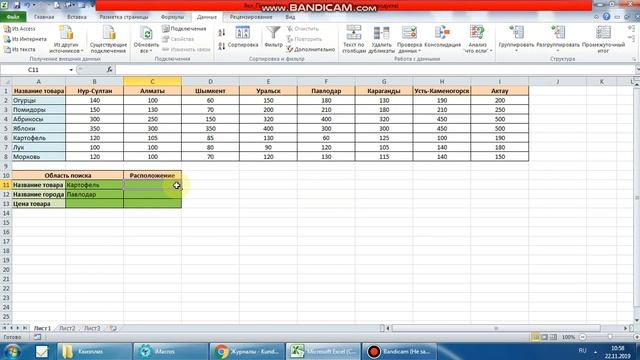
Task: Open the What-If Analysis (Анализ что если) dropdown
Action: [478, 39]
